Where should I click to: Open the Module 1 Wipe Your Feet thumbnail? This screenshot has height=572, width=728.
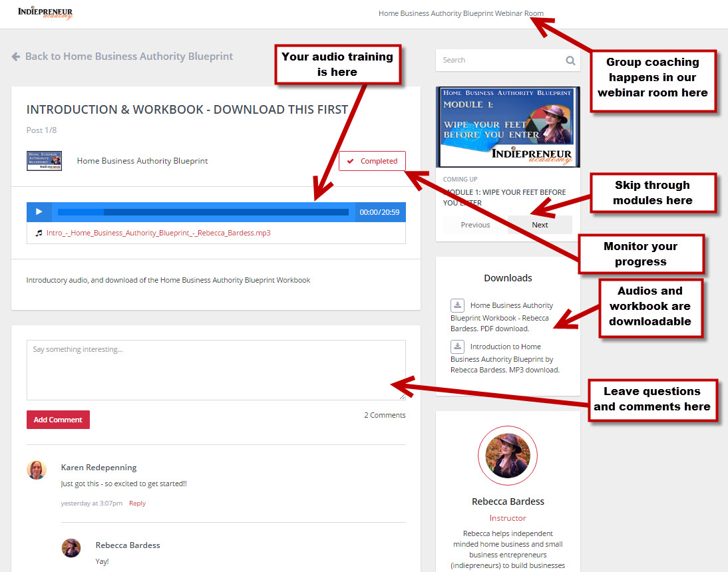[508, 126]
